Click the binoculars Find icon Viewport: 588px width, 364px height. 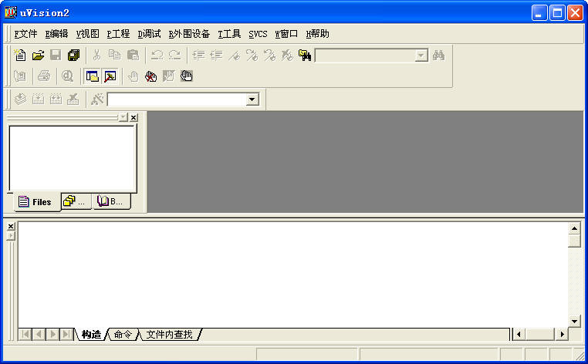[x=439, y=56]
